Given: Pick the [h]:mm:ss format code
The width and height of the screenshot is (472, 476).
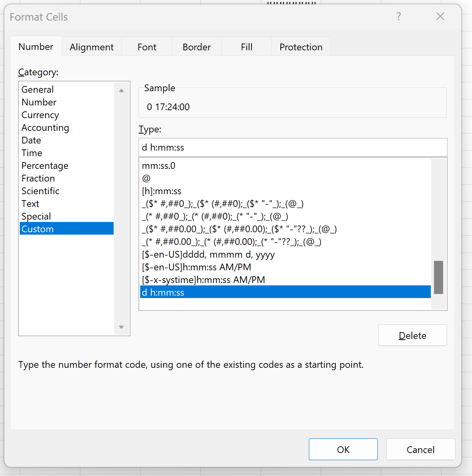Looking at the screenshot, I should pos(162,191).
